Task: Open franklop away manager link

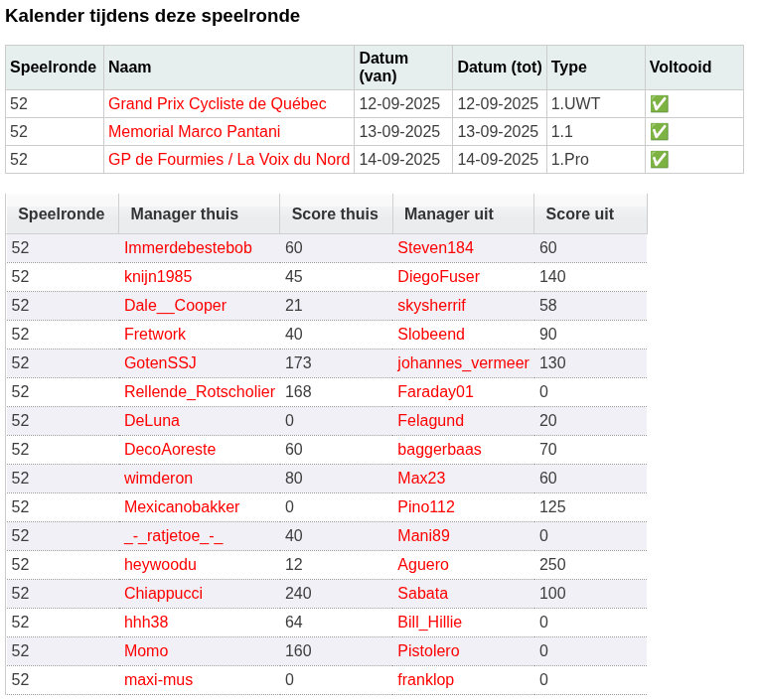Action: click(x=425, y=680)
